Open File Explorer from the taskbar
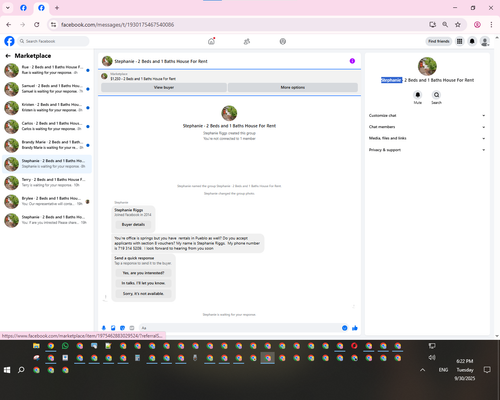The height and width of the screenshot is (400, 500). click(36, 346)
